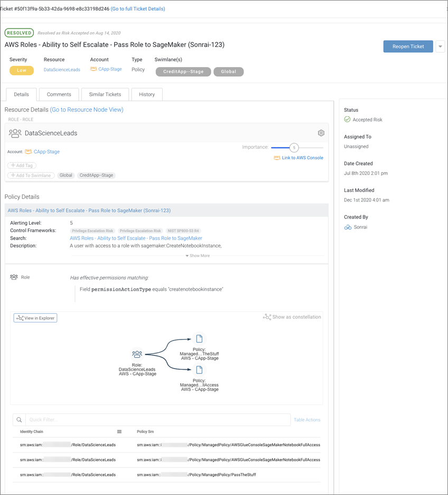Click the Unassigned assignee value
This screenshot has height=495, width=448.
pyautogui.click(x=356, y=146)
